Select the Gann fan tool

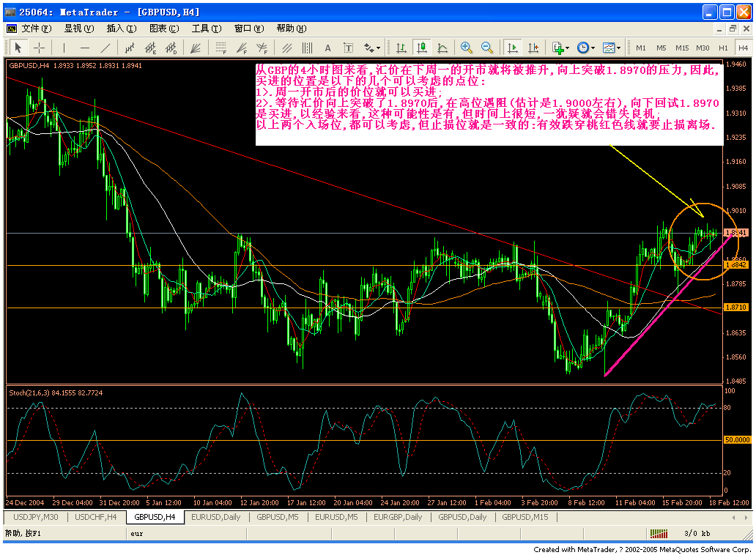pos(196,48)
